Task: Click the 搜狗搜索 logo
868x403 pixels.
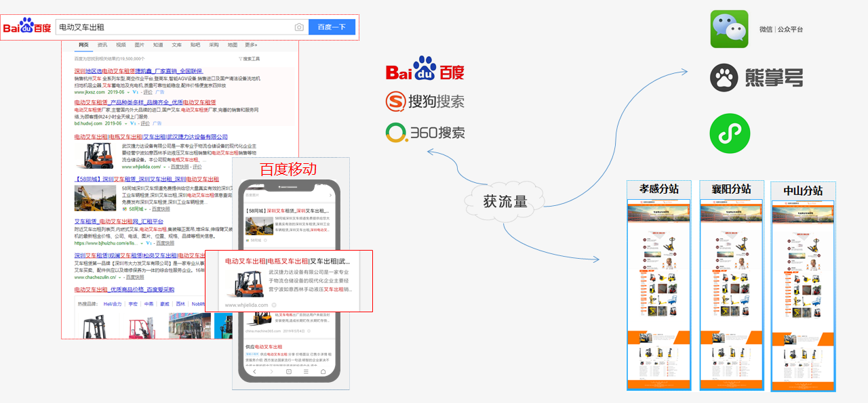Action: tap(425, 102)
